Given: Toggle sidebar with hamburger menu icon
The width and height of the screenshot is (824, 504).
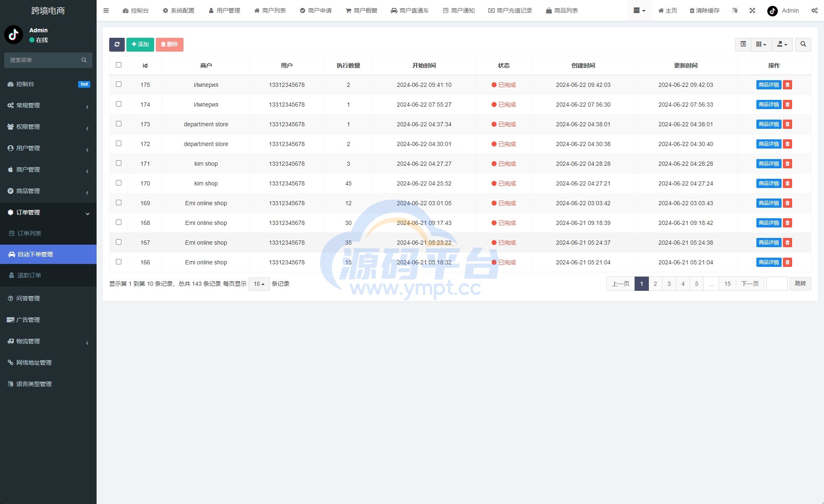Looking at the screenshot, I should pyautogui.click(x=106, y=10).
